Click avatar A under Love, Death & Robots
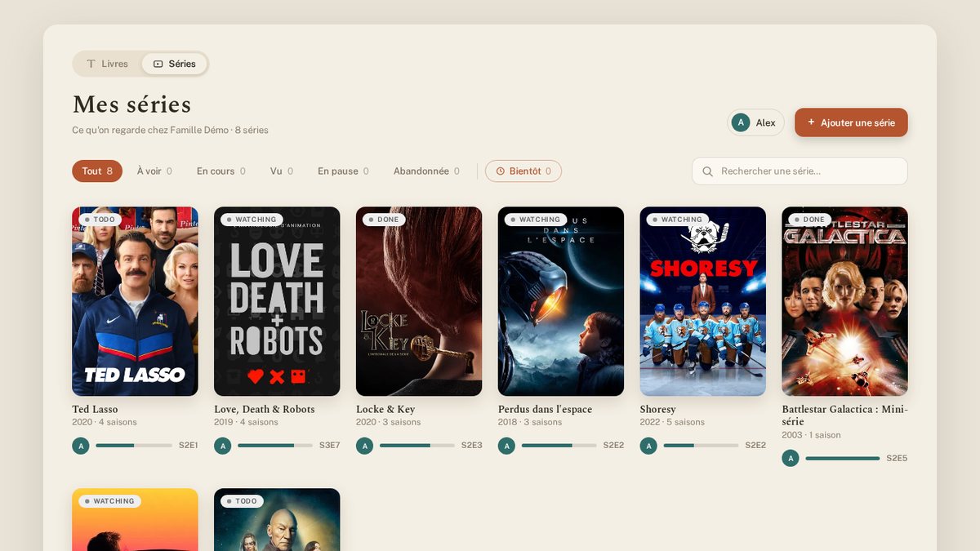 click(x=223, y=446)
